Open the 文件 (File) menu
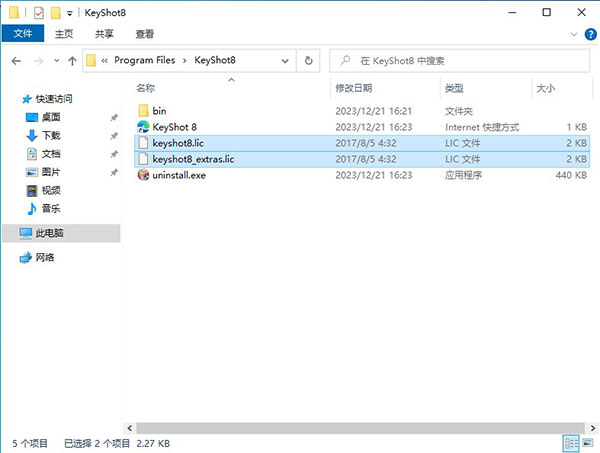 [23, 34]
